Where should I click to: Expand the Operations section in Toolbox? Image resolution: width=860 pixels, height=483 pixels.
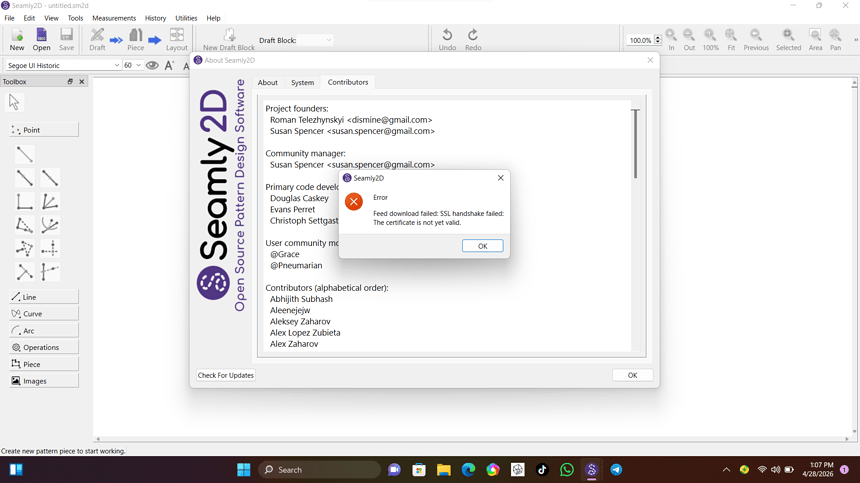coord(44,348)
